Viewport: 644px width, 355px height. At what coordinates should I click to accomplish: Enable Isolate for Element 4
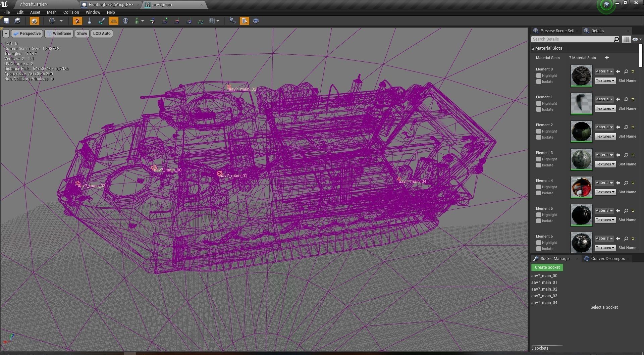538,193
